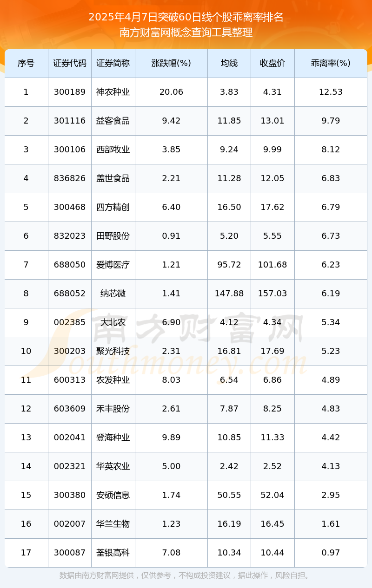Select stock name 大北农
The height and width of the screenshot is (588, 372).
113,322
